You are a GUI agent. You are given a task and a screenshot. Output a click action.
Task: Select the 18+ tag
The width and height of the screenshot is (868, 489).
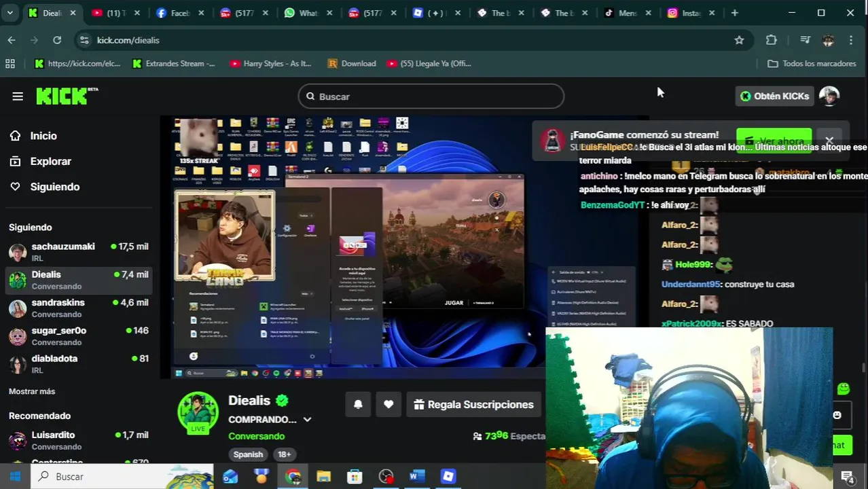284,454
